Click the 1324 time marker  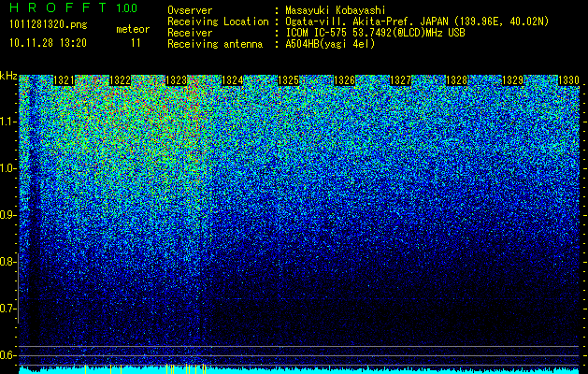[232, 80]
